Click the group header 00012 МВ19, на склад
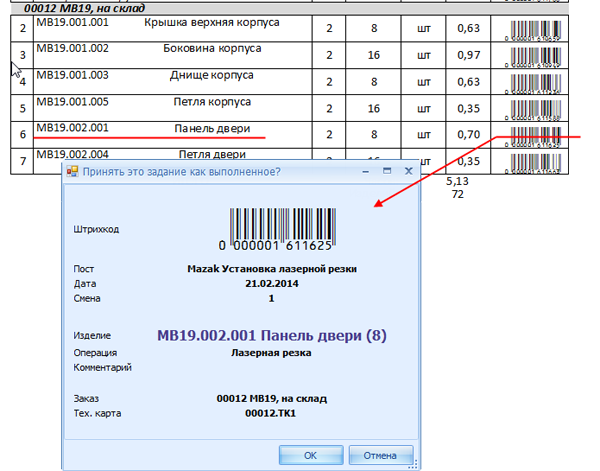The image size is (600, 471). tap(84, 8)
